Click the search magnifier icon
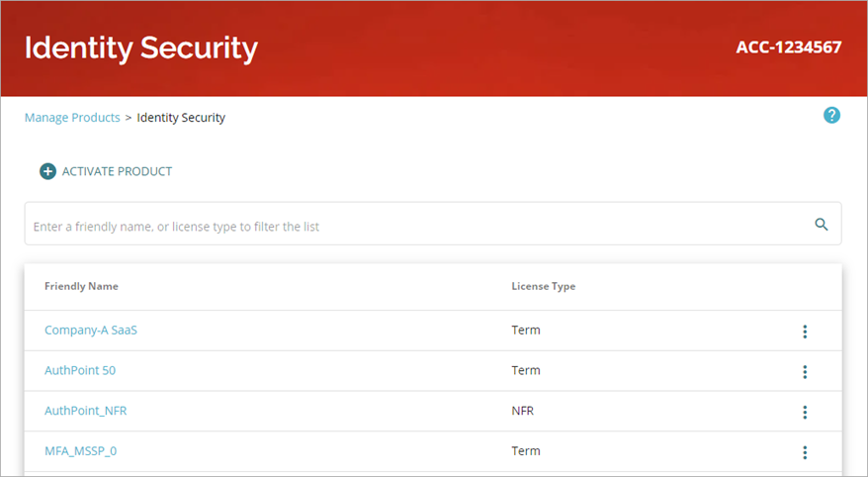Viewport: 868px width, 477px height. (822, 225)
